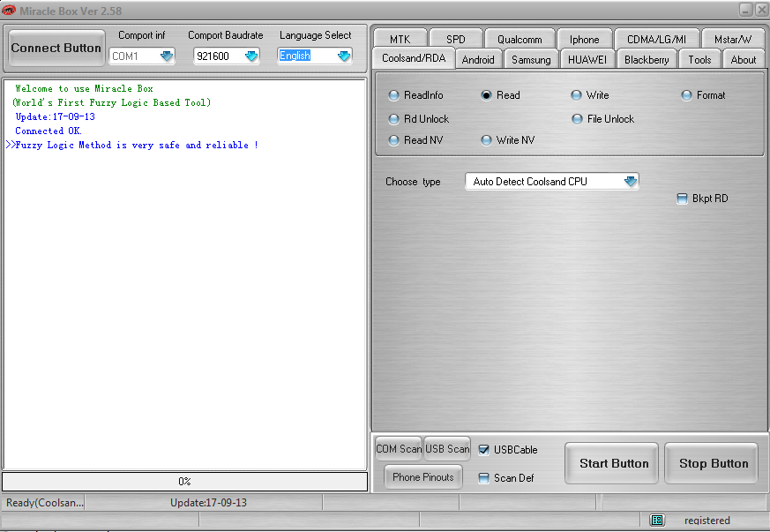This screenshot has width=770, height=532.
Task: Click 'Welcome to use Miracle Box' log line
Action: click(x=84, y=88)
